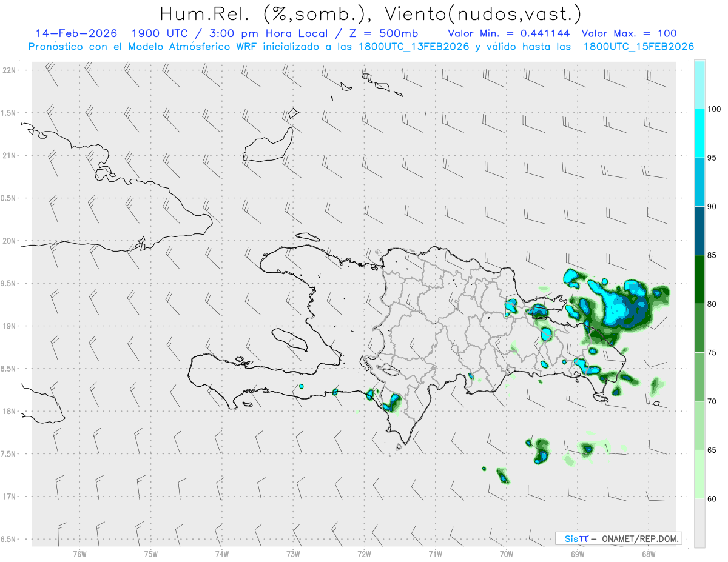Click the large cyan humidity area northeast of Hispaniola
Image resolution: width=728 pixels, height=562 pixels.
[617, 307]
